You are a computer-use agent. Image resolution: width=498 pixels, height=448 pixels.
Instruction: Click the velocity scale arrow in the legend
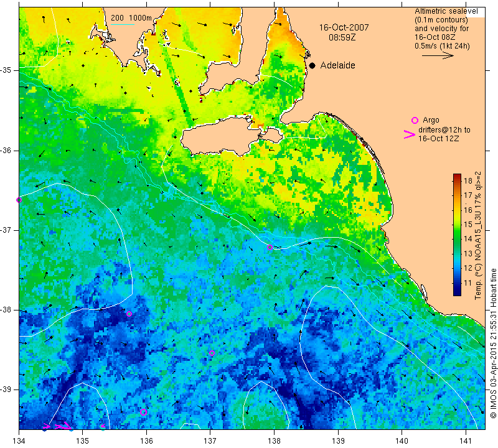pyautogui.click(x=438, y=55)
